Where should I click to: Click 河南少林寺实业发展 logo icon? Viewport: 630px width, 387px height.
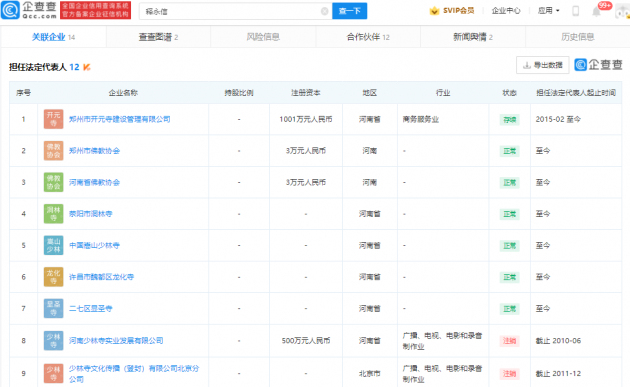53,340
